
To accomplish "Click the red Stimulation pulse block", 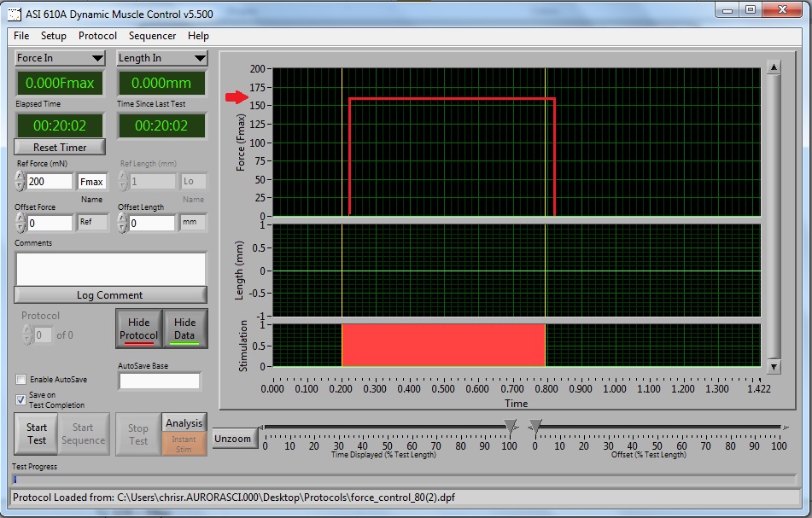I will 443,345.
